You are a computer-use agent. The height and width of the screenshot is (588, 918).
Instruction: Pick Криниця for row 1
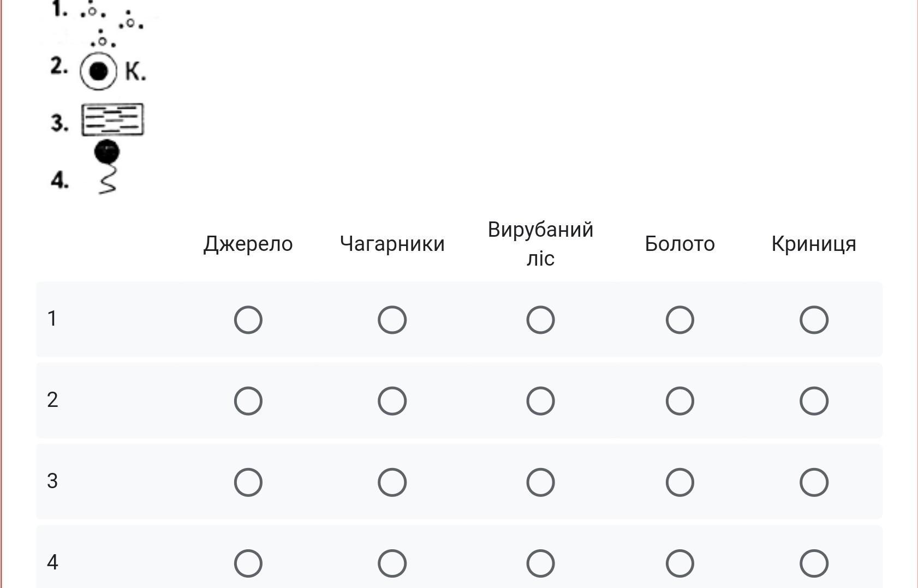[x=814, y=320]
